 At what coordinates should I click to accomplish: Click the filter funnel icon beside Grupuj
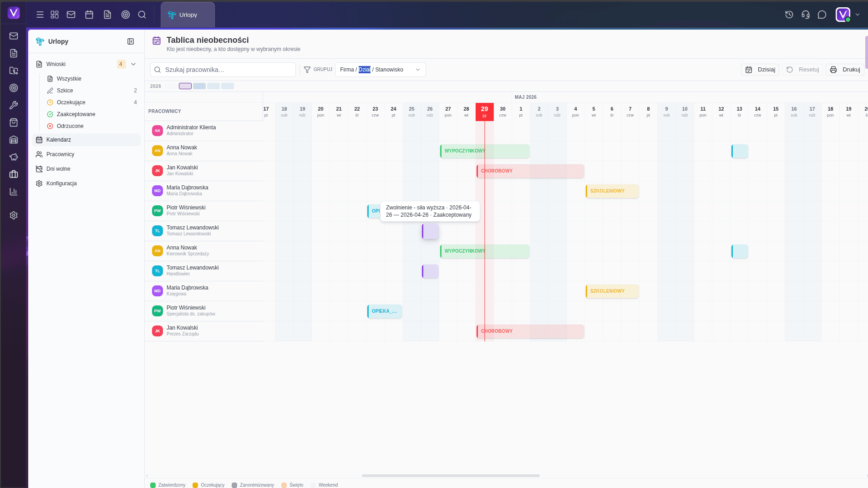pos(307,70)
